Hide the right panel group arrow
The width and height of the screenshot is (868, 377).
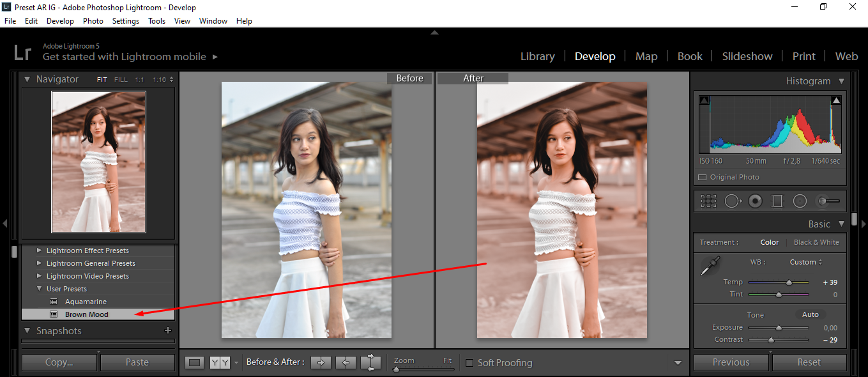coord(864,224)
